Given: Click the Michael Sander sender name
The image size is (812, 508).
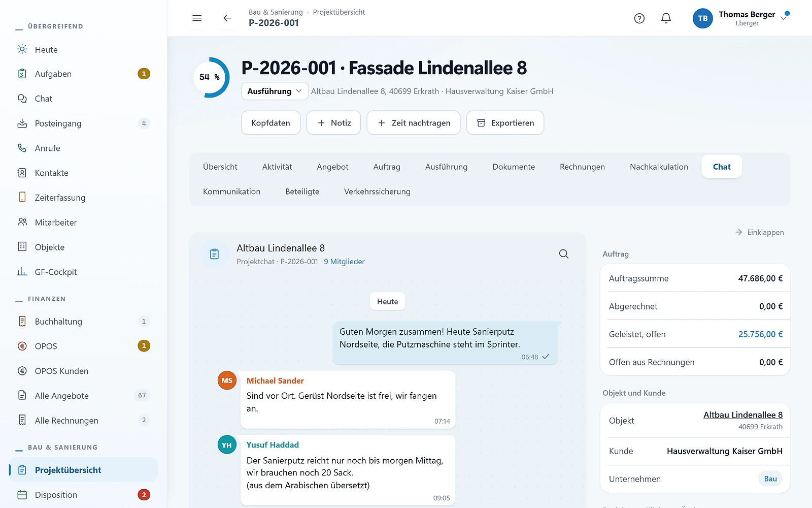Looking at the screenshot, I should tap(275, 381).
